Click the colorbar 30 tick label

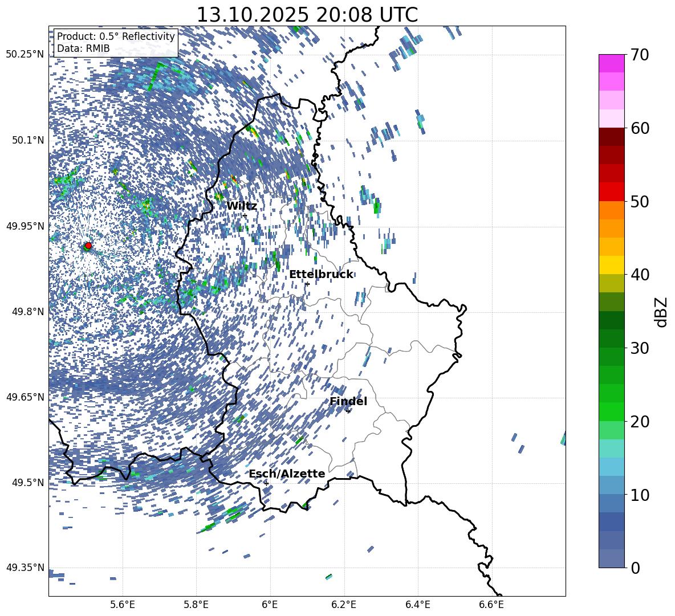[640, 348]
